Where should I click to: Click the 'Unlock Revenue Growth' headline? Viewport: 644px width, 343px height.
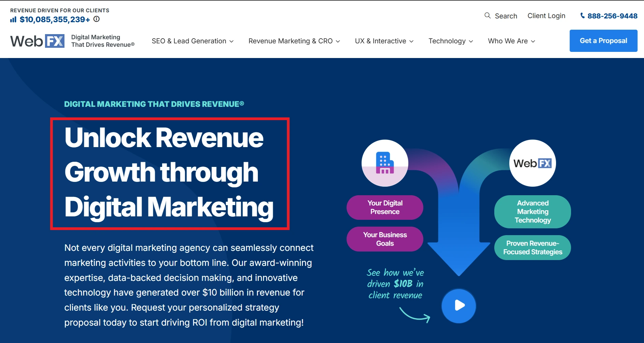(x=169, y=173)
